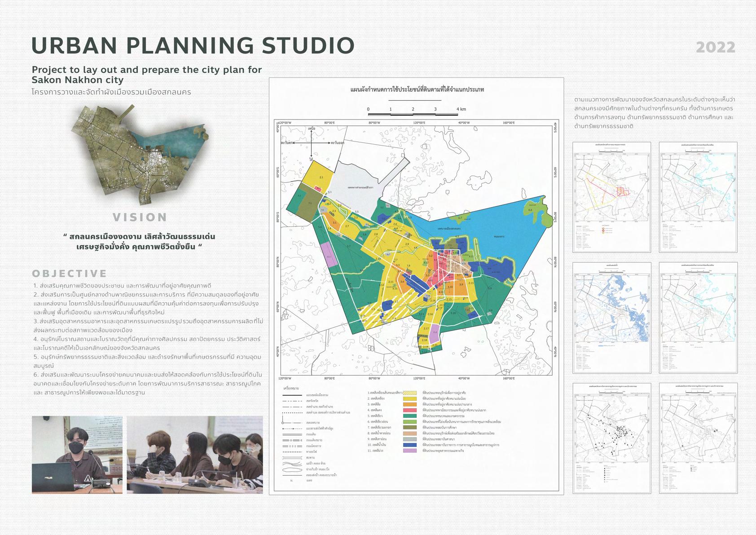
Task: Click the olive green swatch for zone 7
Action: point(410,428)
